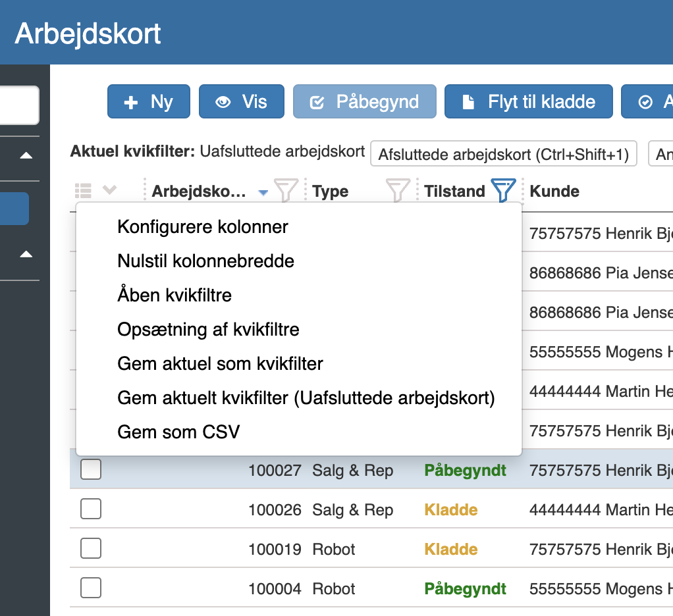Click Salg & Rep type in row 100026
The height and width of the screenshot is (616, 673).
coord(352,510)
